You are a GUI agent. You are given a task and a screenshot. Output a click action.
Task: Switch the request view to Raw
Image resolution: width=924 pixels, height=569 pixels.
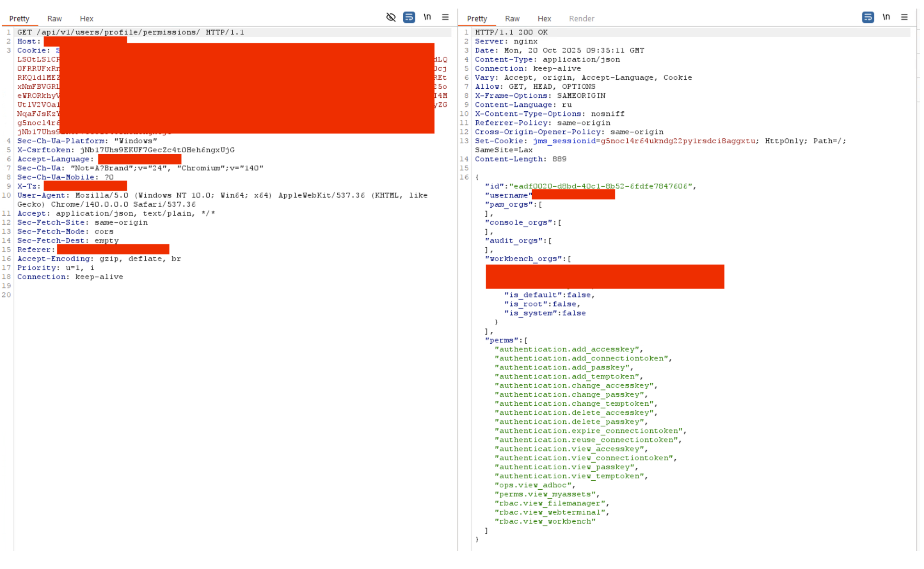point(54,19)
